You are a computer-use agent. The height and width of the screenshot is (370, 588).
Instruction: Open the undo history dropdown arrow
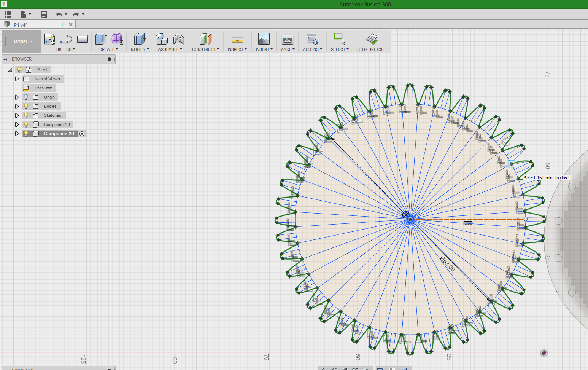click(66, 14)
